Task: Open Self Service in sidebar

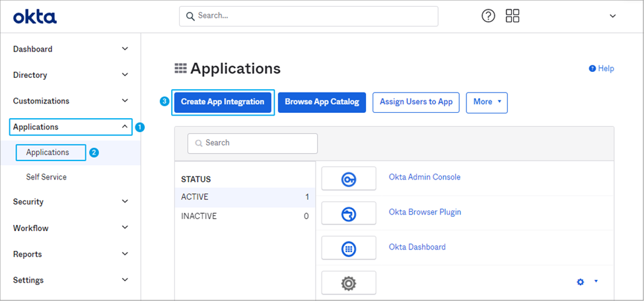Action: point(46,177)
